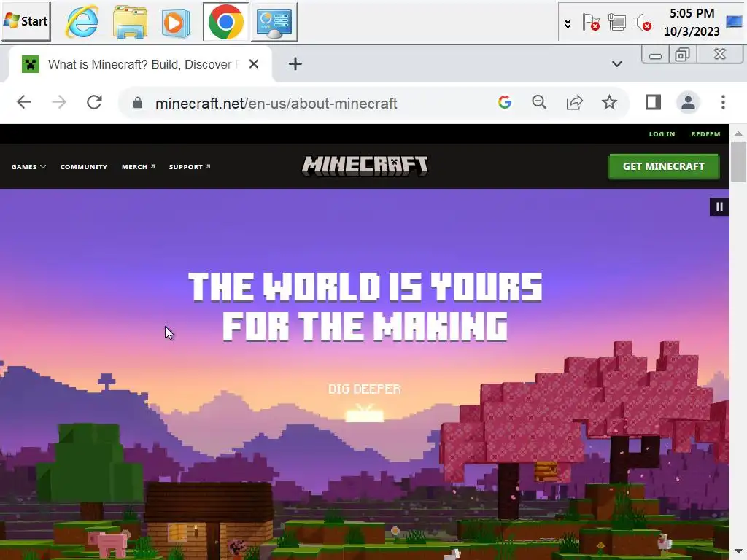
Task: Open the muted volume speaker icon
Action: tap(642, 23)
